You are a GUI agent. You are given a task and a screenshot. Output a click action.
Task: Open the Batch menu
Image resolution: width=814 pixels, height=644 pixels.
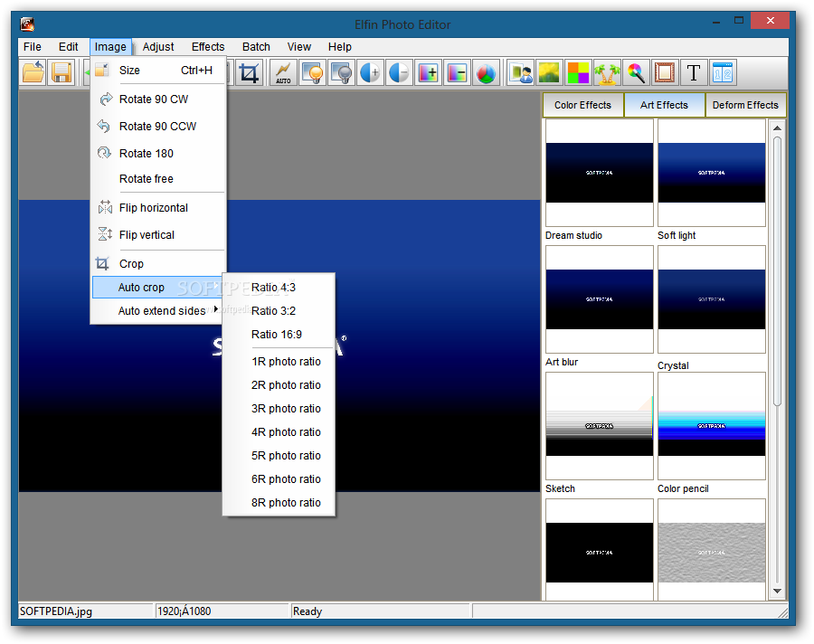[257, 47]
